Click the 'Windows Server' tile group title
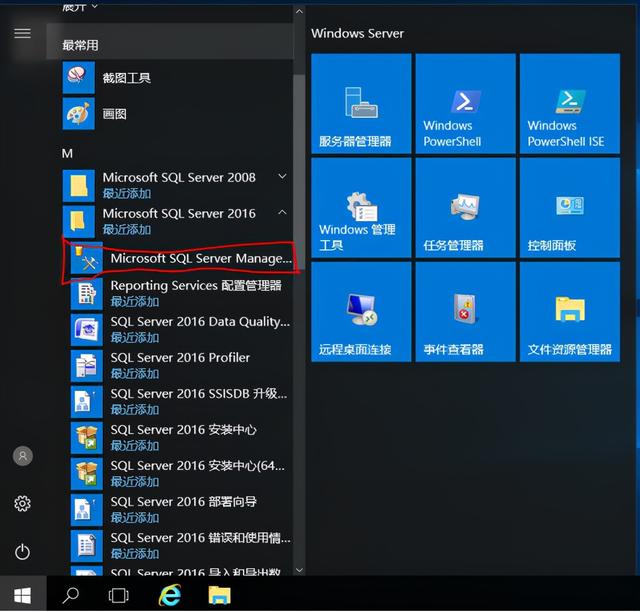Screen dimensions: 640x612 pyautogui.click(x=357, y=33)
